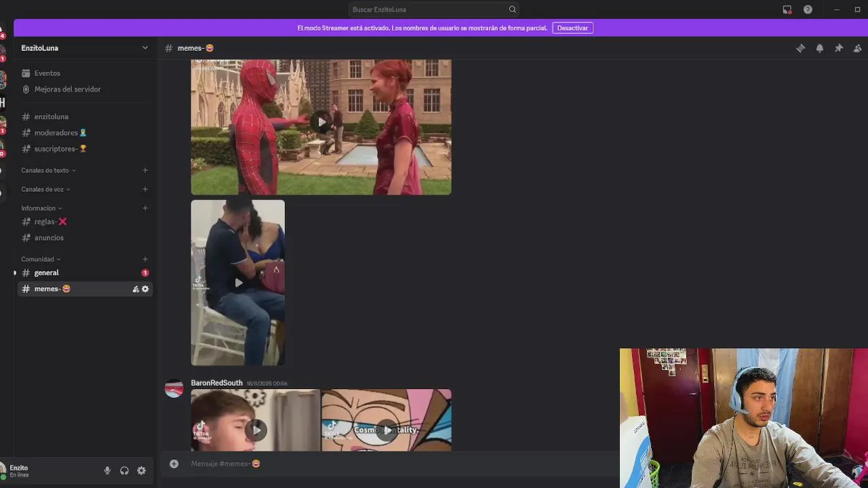Click the message timestamp 18/8/2025 00:56
The width and height of the screenshot is (868, 488).
pyautogui.click(x=267, y=384)
